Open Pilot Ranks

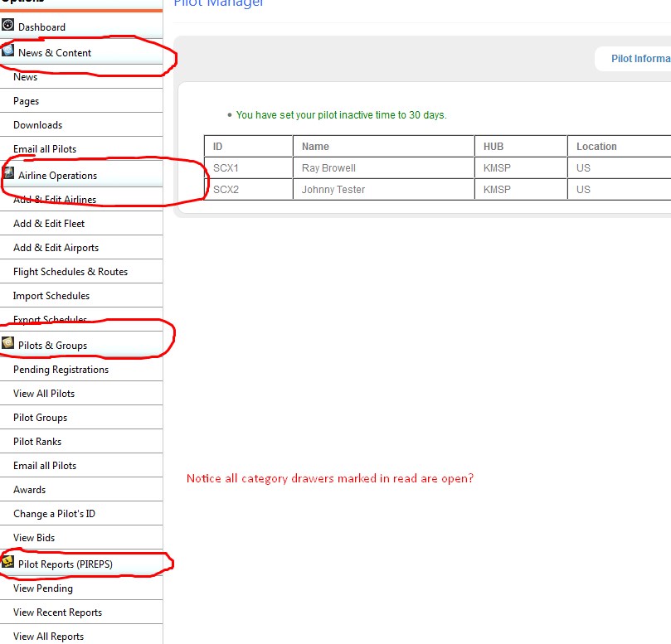pos(81,441)
